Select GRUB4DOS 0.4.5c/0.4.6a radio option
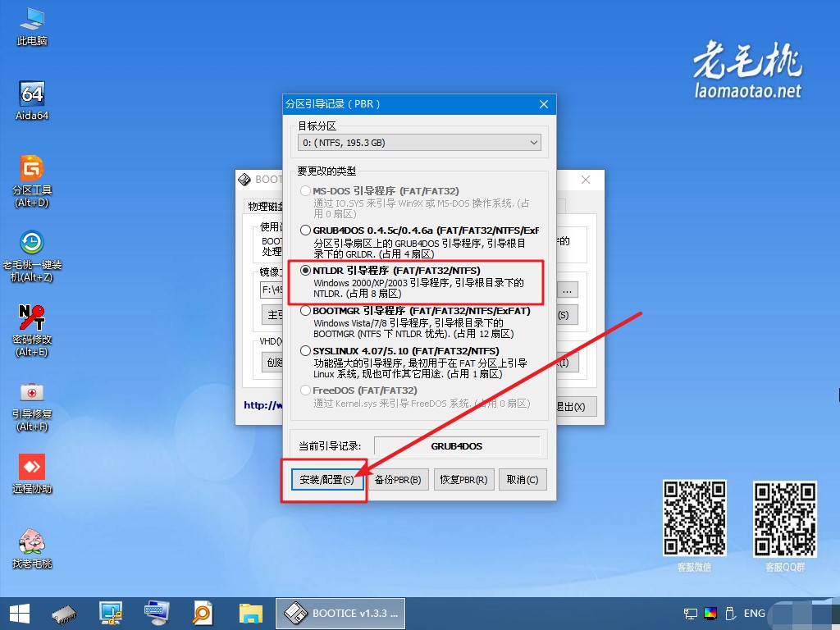This screenshot has width=840, height=630. tap(305, 231)
